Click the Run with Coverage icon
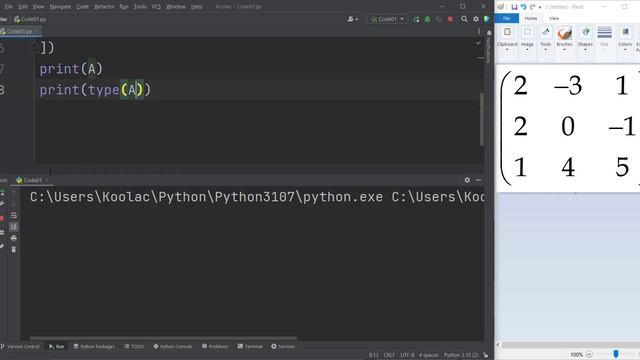640x360 pixels. pyautogui.click(x=439, y=19)
